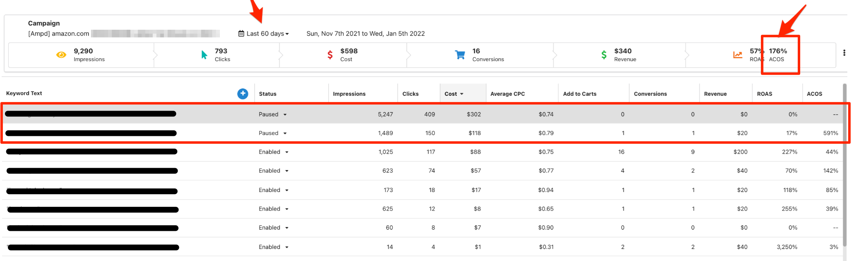Open Enabled status dropdown in the $7 row
The width and height of the screenshot is (868, 261).
tap(274, 228)
